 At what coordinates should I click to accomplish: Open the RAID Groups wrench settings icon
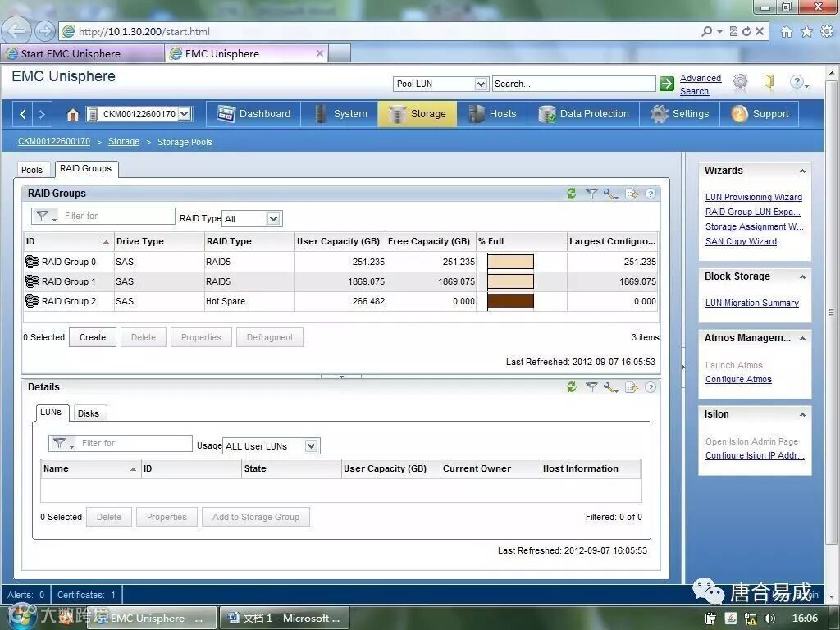[610, 194]
